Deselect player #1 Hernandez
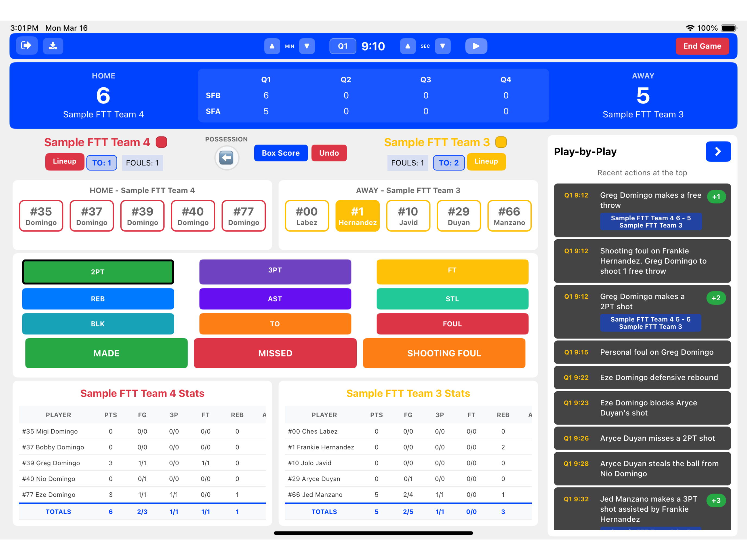This screenshot has height=560, width=747. coord(358,216)
